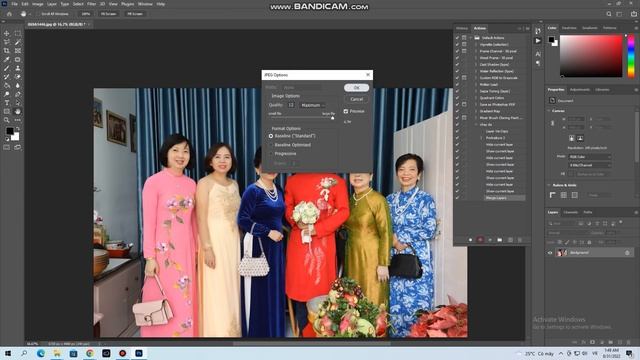Screen dimensions: 640x360
Task: Open the Matte dropdown in JPEG Options
Action: 302,87
